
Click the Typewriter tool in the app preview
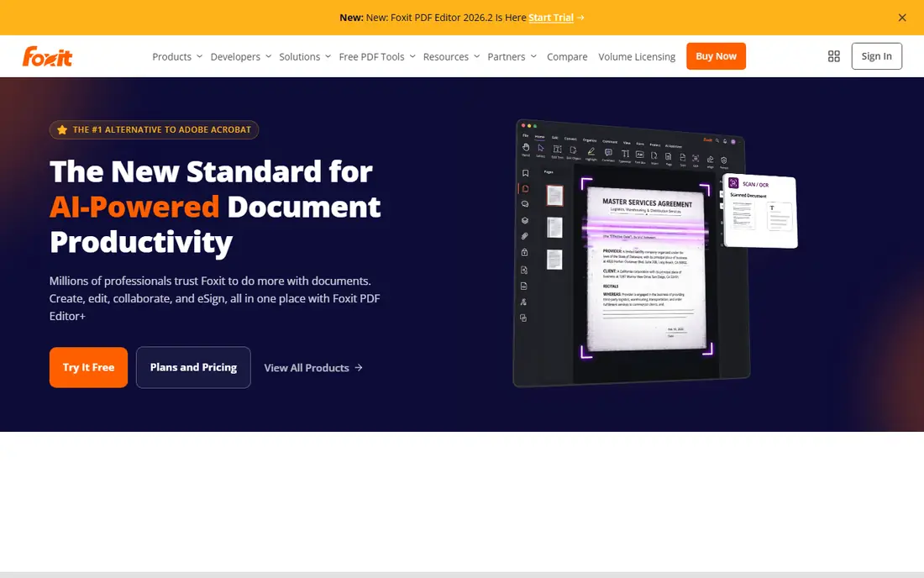click(x=625, y=154)
